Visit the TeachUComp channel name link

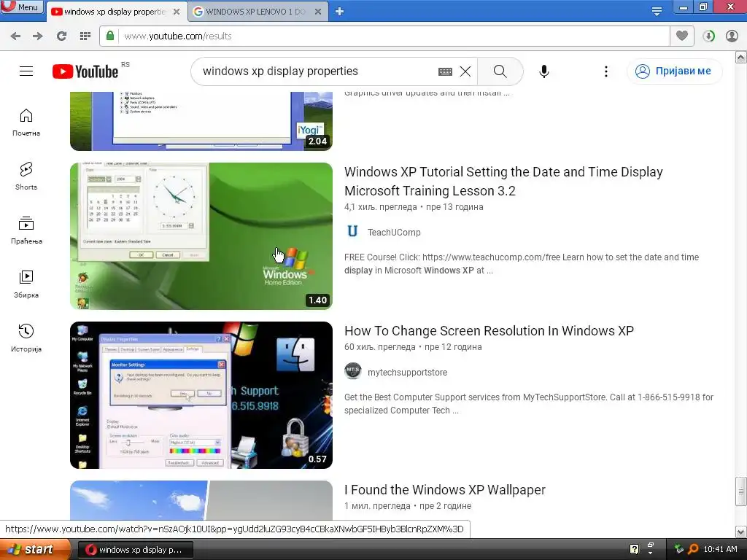tap(394, 233)
